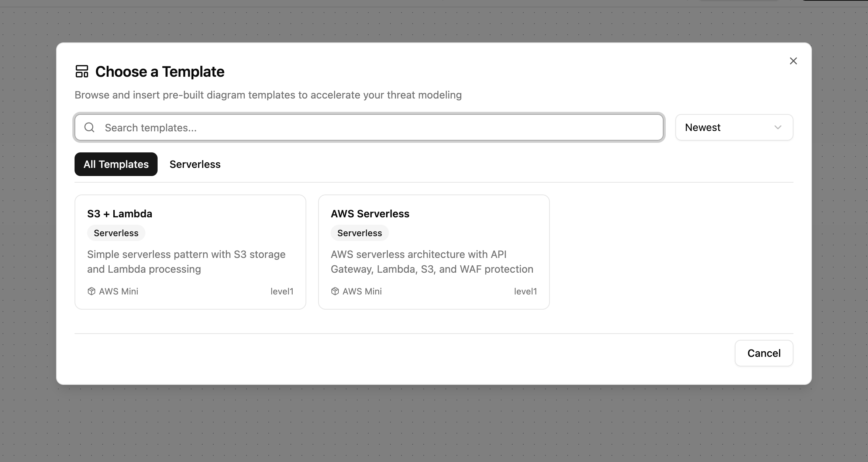Click the AWS Mini package icon on S3 + Lambda card
868x462 pixels.
91,291
